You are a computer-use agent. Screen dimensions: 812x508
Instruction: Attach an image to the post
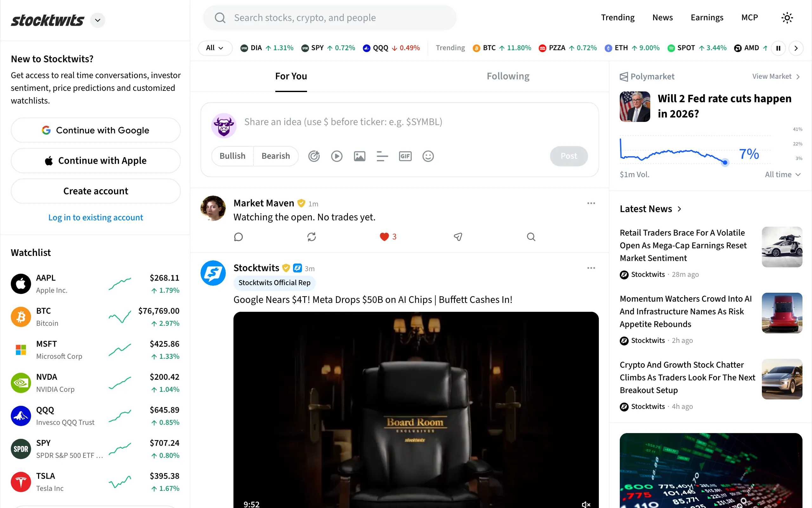[x=359, y=156]
